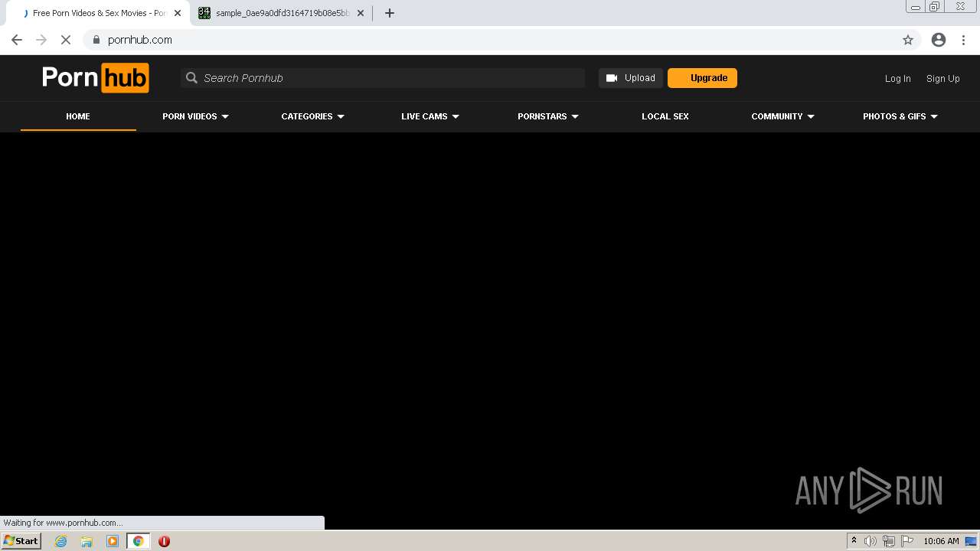
Task: Select Chrome taskbar icon
Action: pyautogui.click(x=138, y=541)
